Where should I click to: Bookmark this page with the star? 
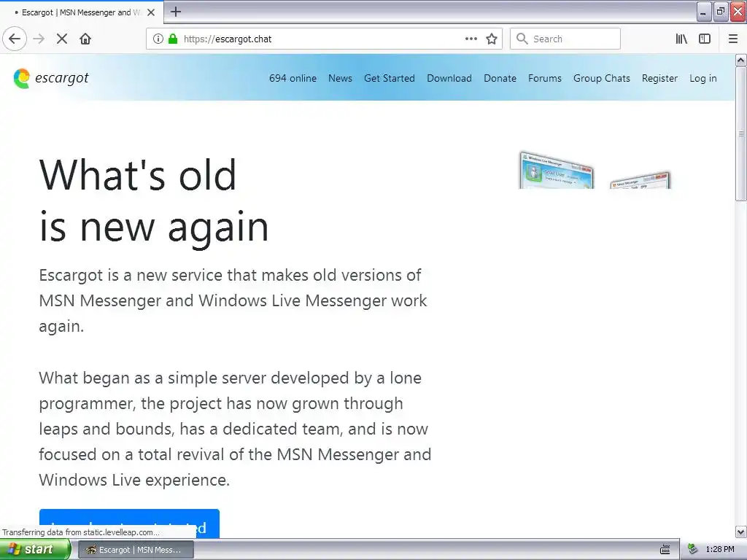tap(492, 39)
